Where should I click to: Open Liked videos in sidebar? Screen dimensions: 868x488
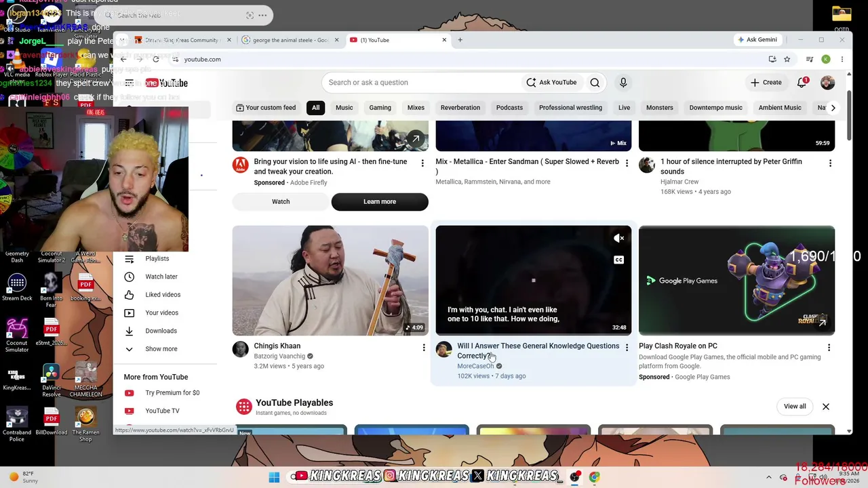pyautogui.click(x=163, y=295)
